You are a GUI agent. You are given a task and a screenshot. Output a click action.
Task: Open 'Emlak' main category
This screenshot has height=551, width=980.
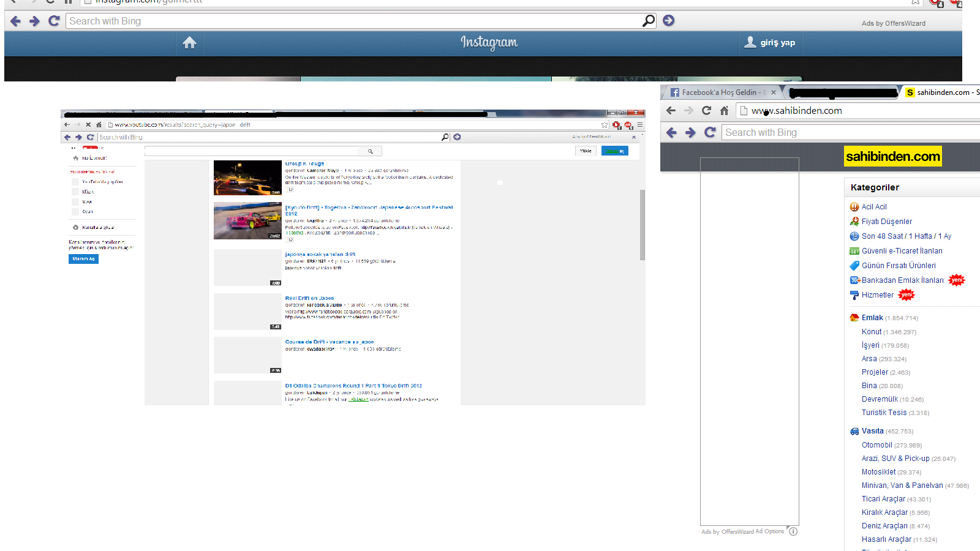(x=872, y=318)
